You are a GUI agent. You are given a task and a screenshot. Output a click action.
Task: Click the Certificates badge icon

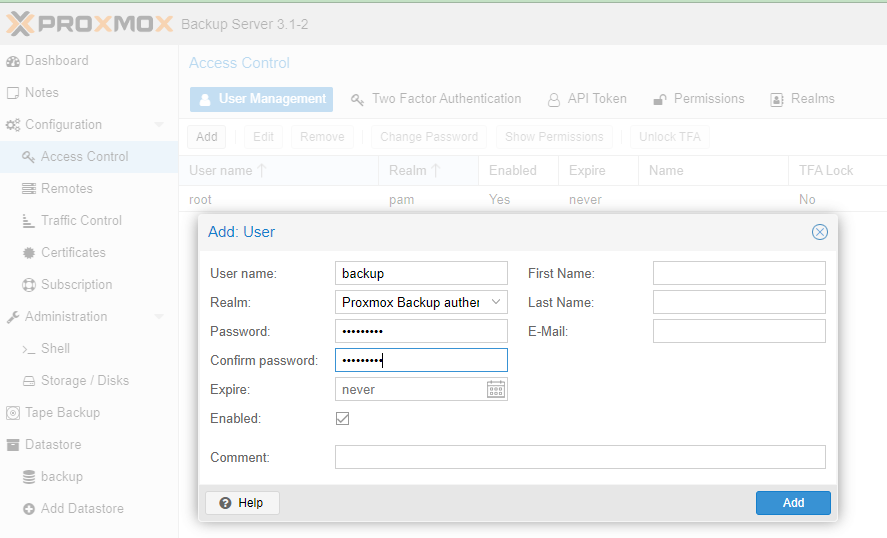pyautogui.click(x=29, y=253)
